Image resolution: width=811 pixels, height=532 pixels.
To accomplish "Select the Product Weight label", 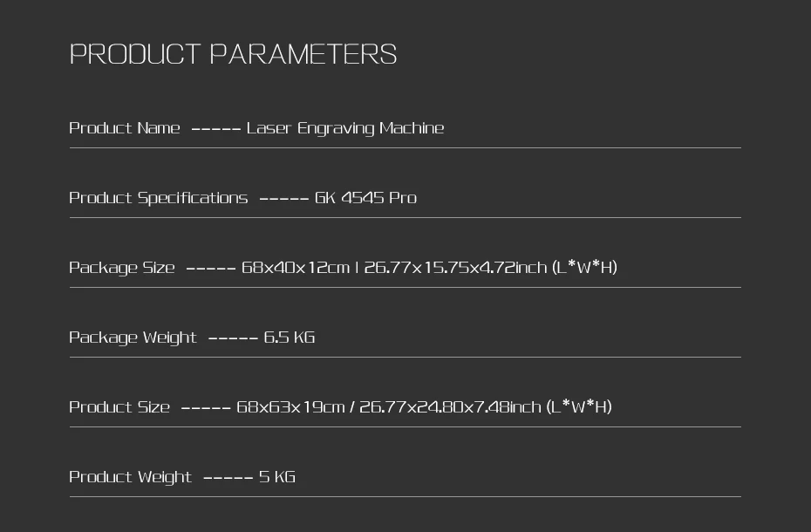I will point(130,477).
